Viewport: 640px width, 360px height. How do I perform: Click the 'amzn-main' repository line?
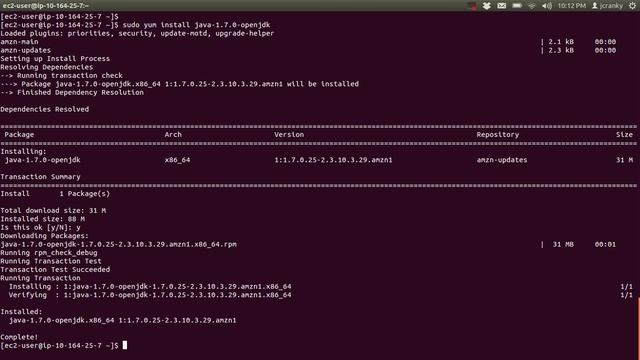tap(19, 42)
